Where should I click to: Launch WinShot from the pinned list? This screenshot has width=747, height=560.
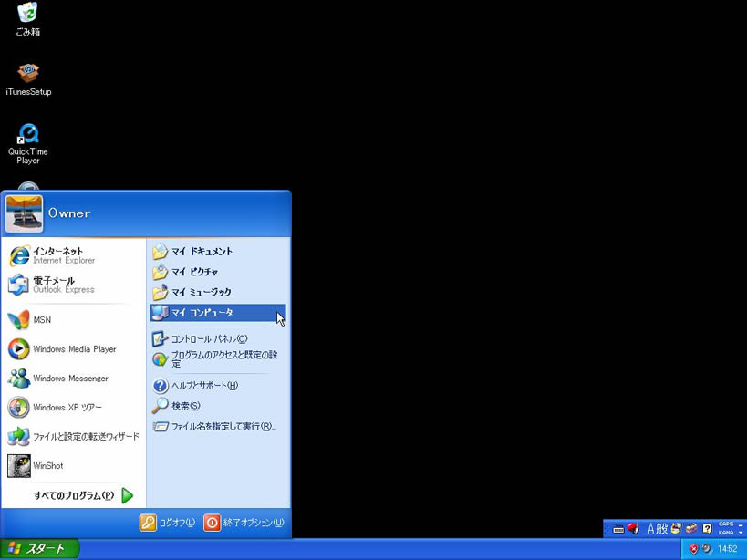click(74, 466)
